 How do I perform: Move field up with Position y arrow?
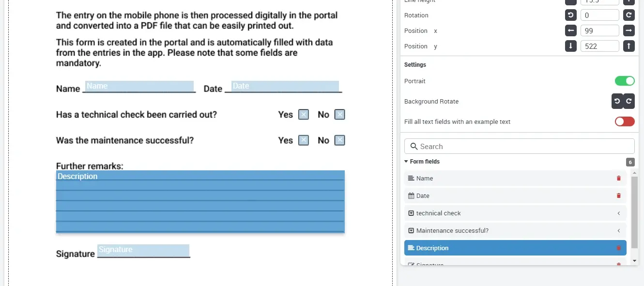pyautogui.click(x=629, y=46)
